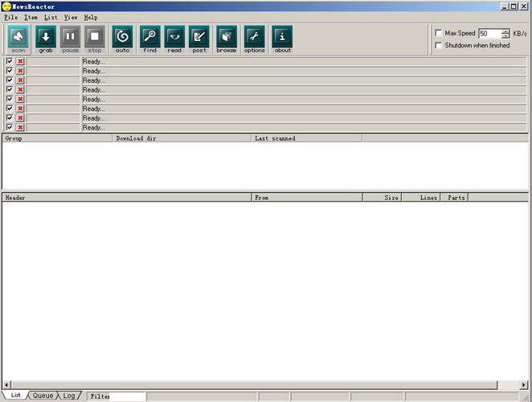
Task: Open the File menu
Action: pos(11,18)
